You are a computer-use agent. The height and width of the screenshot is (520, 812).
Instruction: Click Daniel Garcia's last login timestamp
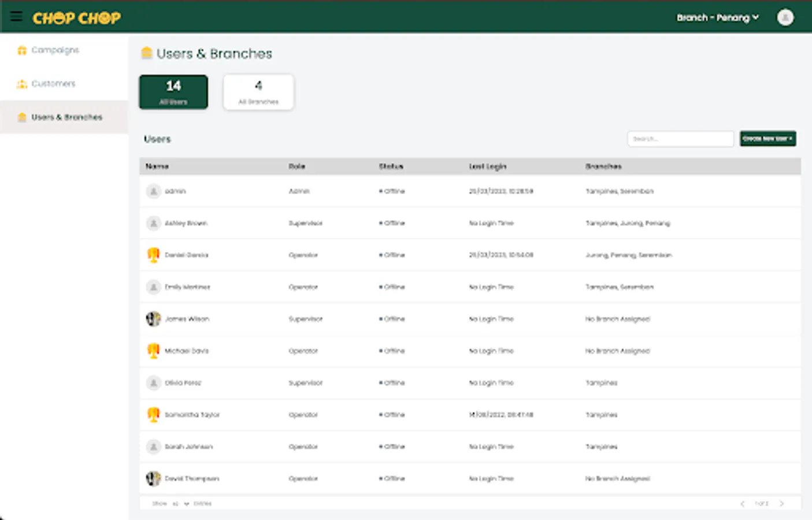click(x=501, y=255)
